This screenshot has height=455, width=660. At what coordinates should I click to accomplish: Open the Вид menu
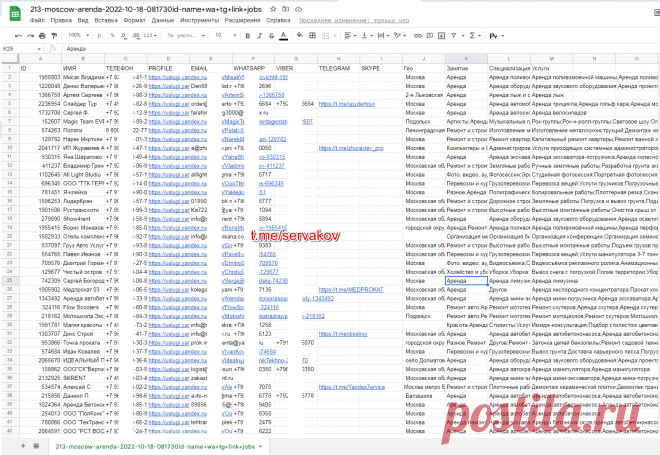click(83, 20)
